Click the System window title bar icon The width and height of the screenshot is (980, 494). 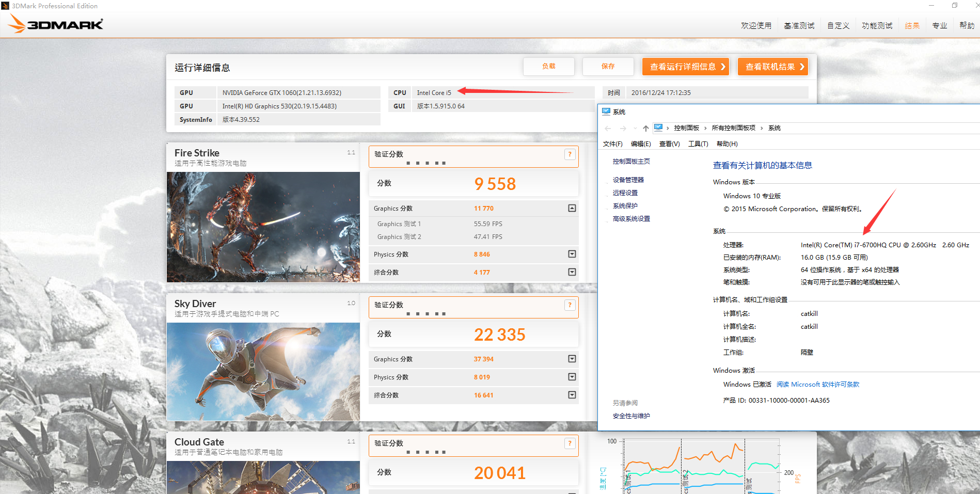606,111
